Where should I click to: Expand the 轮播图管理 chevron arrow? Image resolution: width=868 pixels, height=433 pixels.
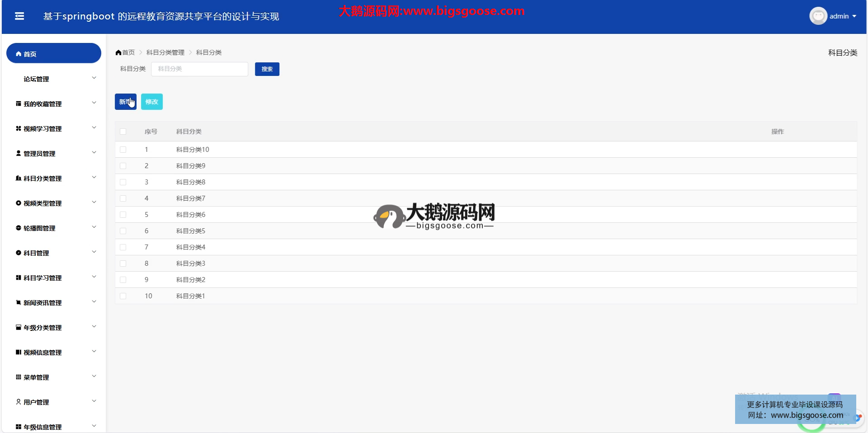[x=94, y=227]
